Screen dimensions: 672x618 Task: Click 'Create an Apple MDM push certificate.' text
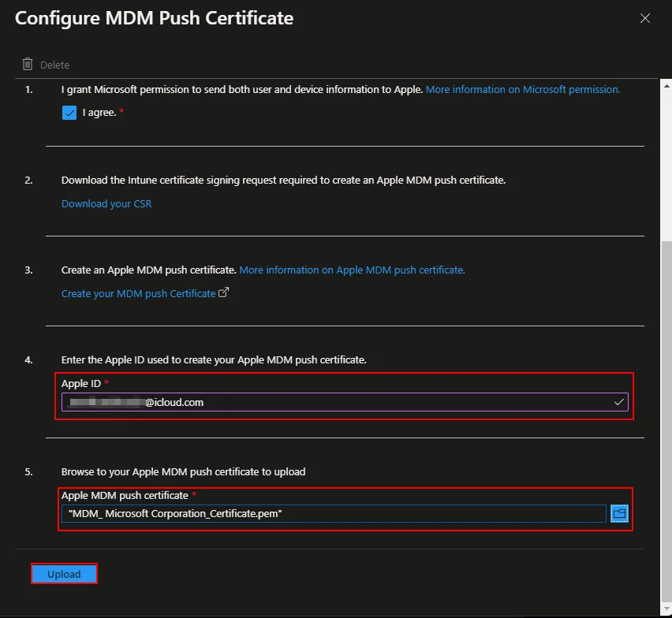(x=148, y=270)
